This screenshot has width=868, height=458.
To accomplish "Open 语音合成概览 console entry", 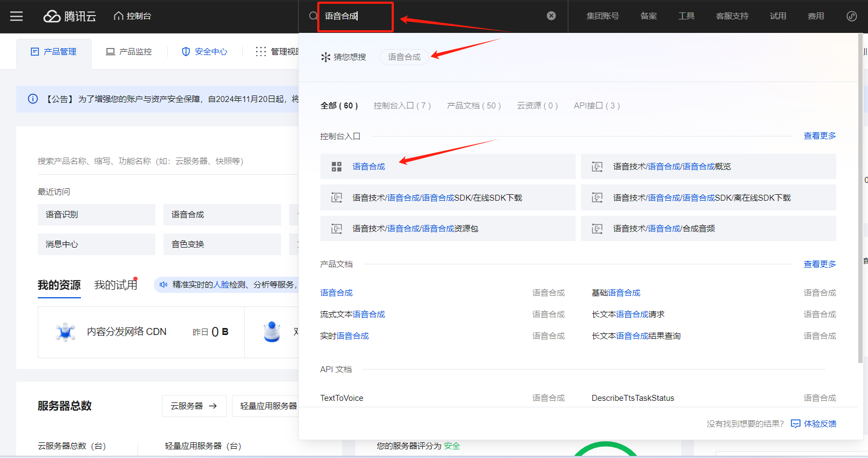I will pyautogui.click(x=708, y=167).
